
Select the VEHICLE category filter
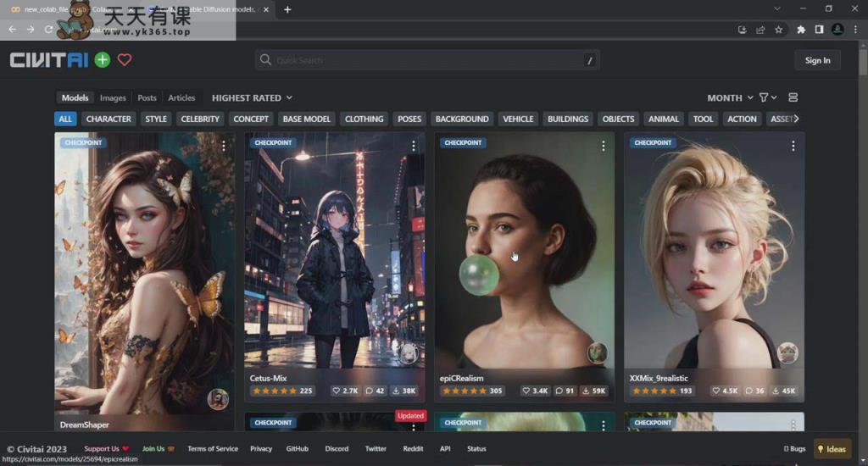click(518, 119)
